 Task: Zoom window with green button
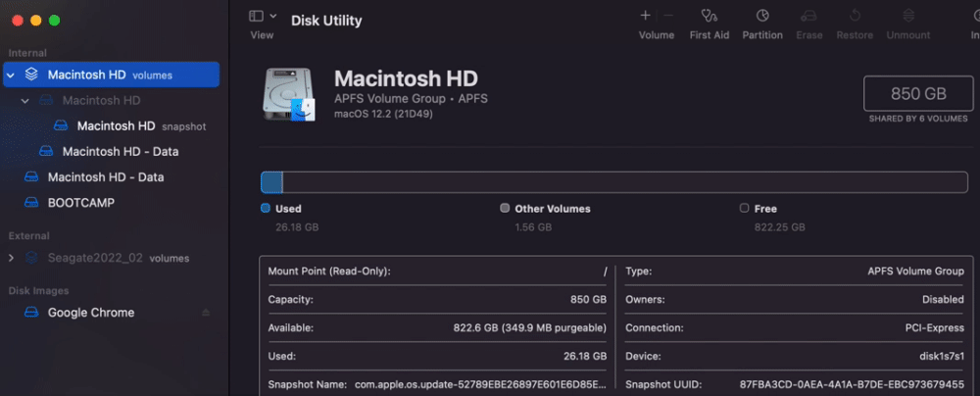(54, 20)
